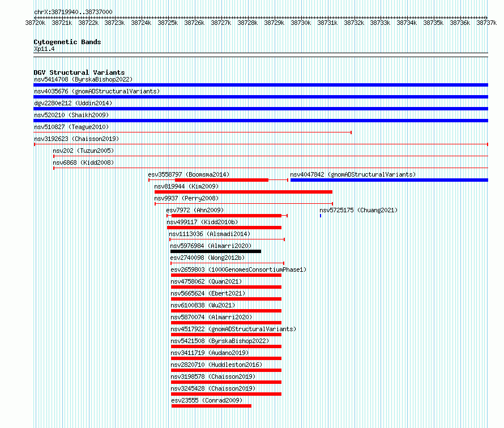Viewport: 504px width, 428px height.
Task: Click nsv3198578 (Chaisson2019) label
Action: tap(213, 376)
